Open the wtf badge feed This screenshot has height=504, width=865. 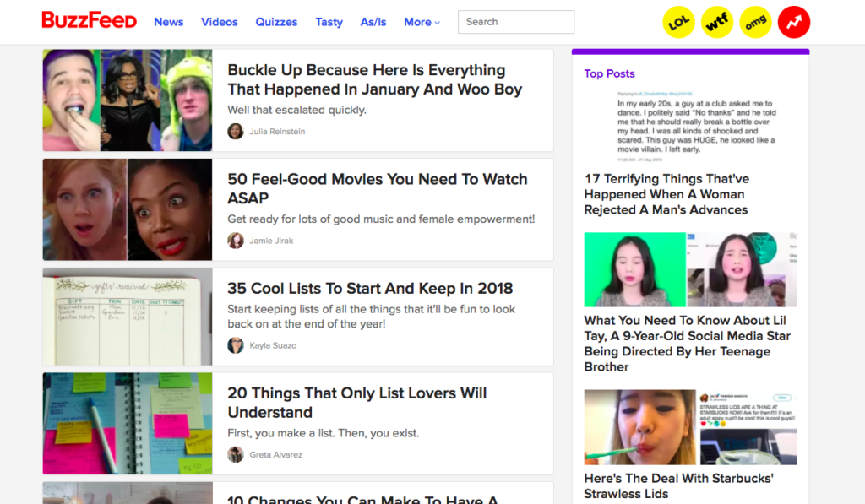pyautogui.click(x=717, y=22)
